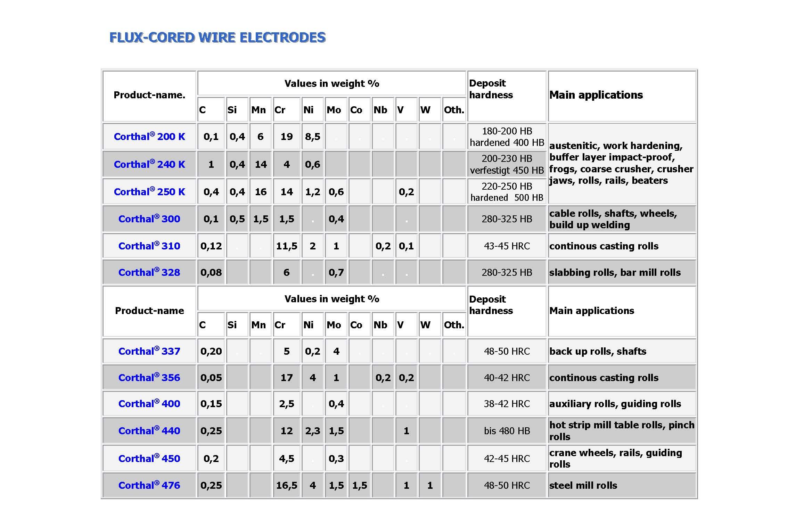
Task: Click the 'Main applications' header in first table
Action: pyautogui.click(x=596, y=95)
